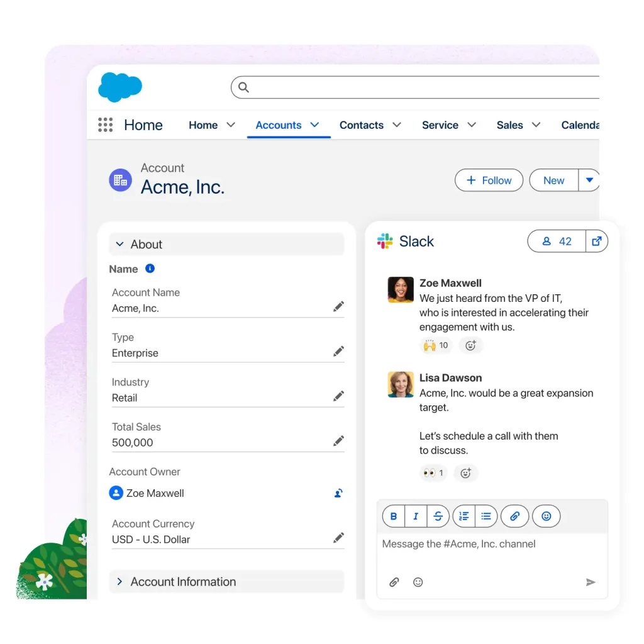Follow the Acme, Inc. account
Image resolution: width=644 pixels, height=644 pixels.
489,180
